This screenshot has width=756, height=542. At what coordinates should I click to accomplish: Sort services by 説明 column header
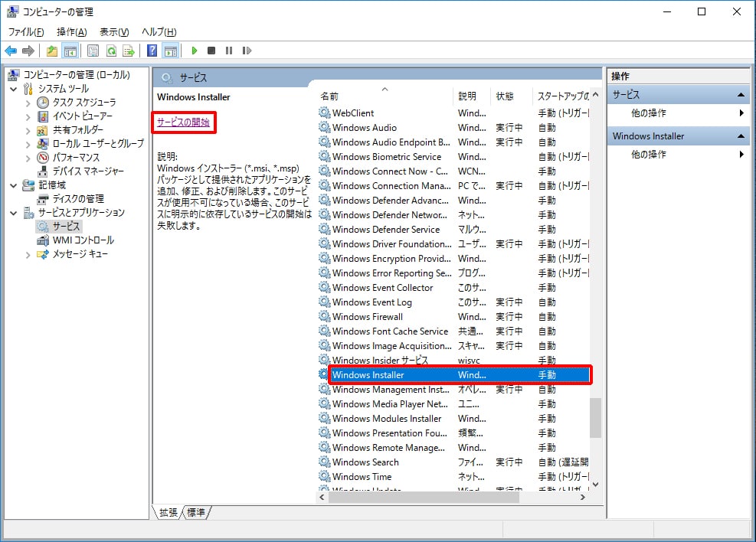point(472,96)
